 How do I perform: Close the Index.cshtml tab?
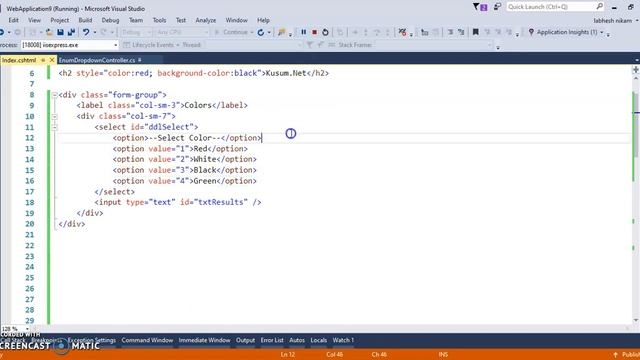point(52,60)
